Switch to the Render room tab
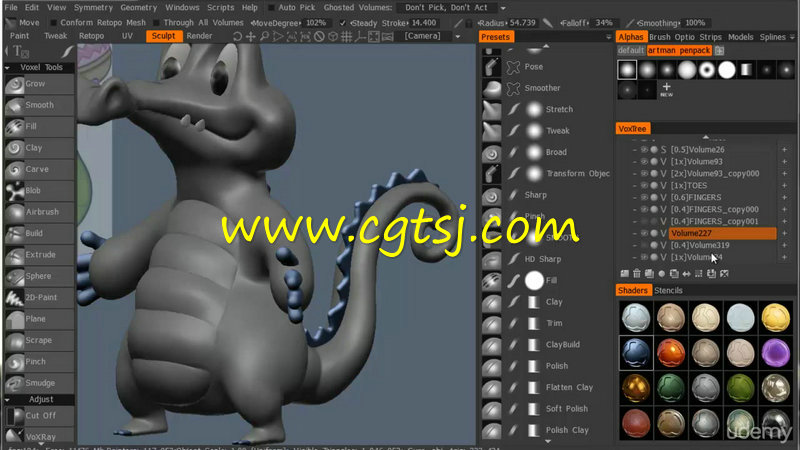Screen dimensions: 800x450 199,36
